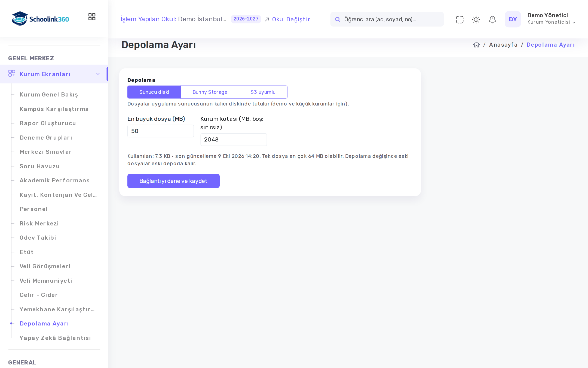This screenshot has height=368, width=588.
Task: Select S3 uyumlu storage option
Action: coord(263,92)
